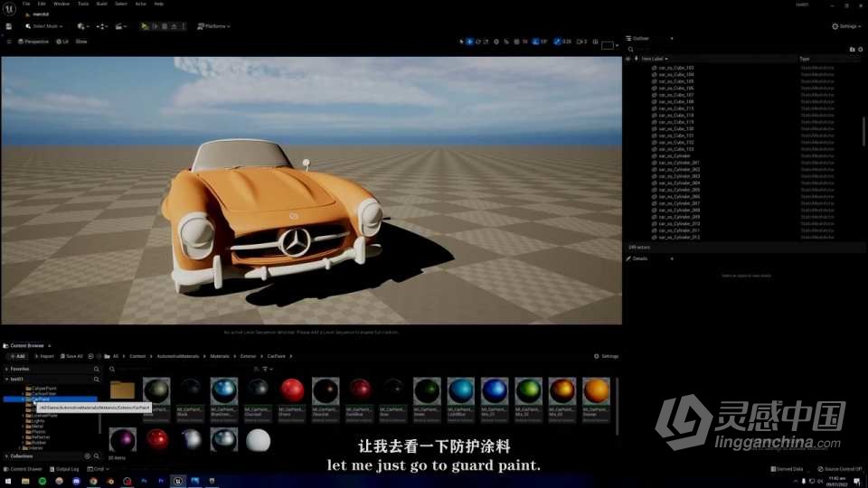This screenshot has height=488, width=868.
Task: Select the orange car paint material thumbnail
Action: tap(596, 390)
